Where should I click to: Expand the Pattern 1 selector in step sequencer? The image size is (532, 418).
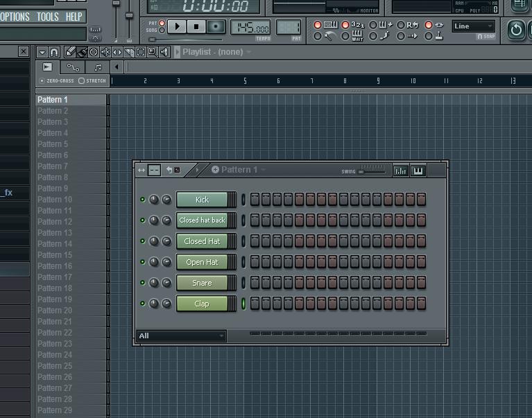pos(239,170)
